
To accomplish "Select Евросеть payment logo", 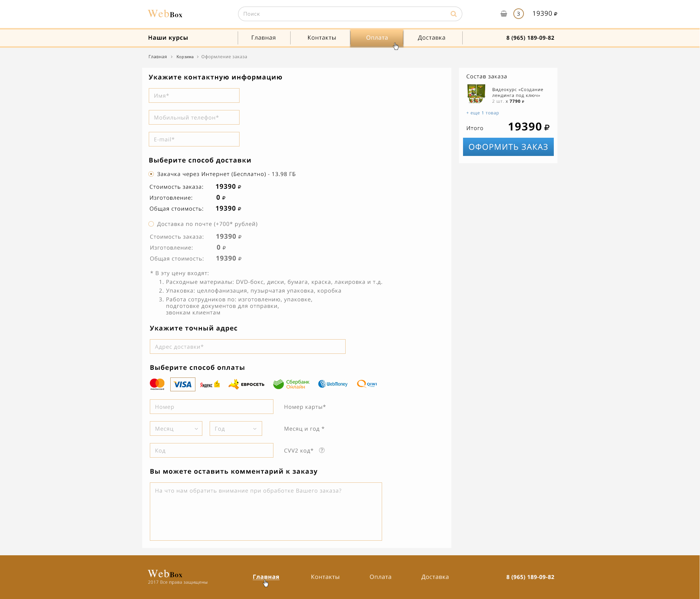I will 246,384.
